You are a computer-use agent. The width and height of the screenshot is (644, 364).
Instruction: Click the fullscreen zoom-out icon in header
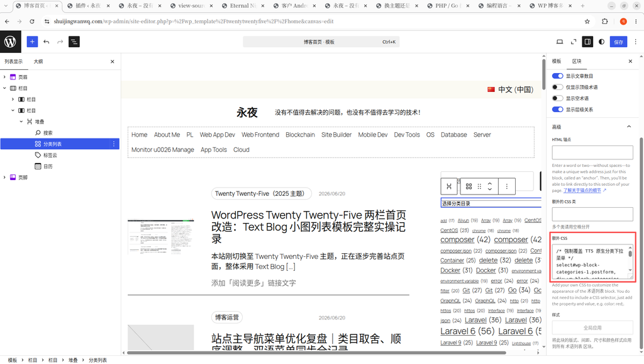pyautogui.click(x=574, y=42)
